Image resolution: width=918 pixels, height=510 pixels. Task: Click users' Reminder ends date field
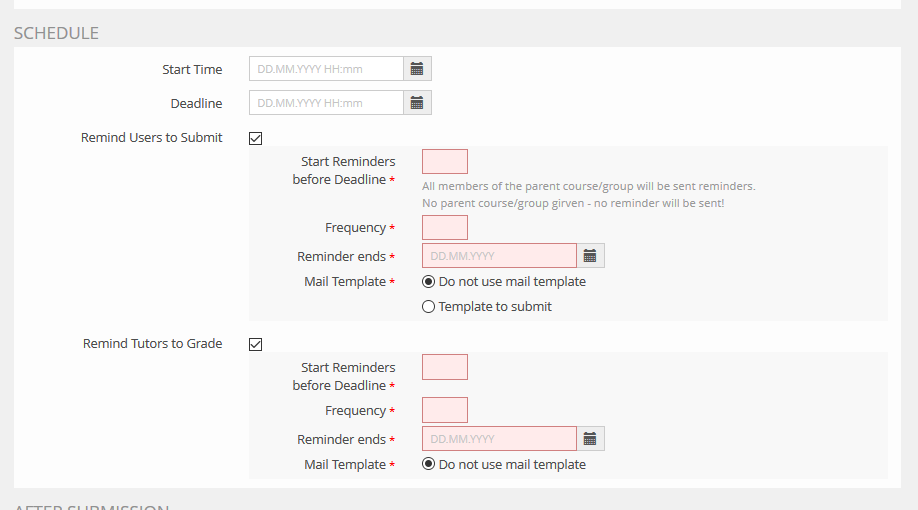tap(499, 256)
